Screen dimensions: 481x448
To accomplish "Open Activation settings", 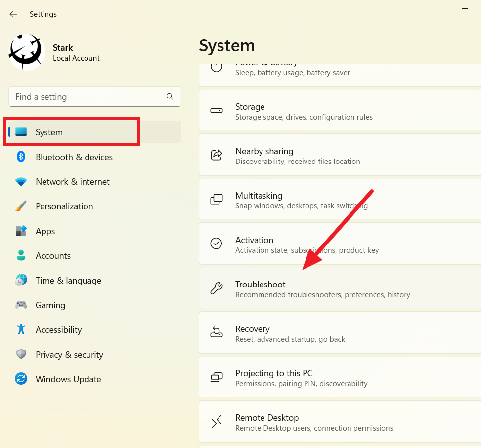I will 340,244.
